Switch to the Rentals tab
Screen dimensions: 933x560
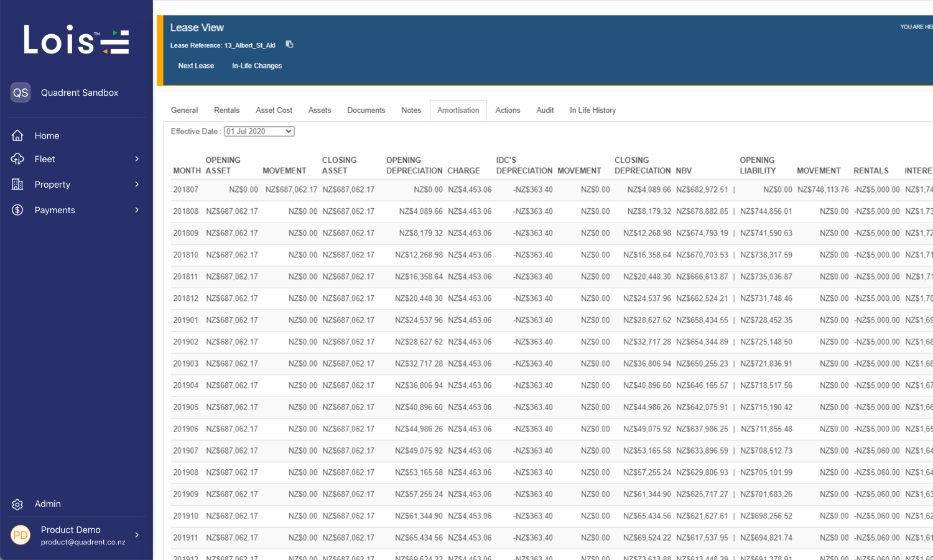[226, 111]
